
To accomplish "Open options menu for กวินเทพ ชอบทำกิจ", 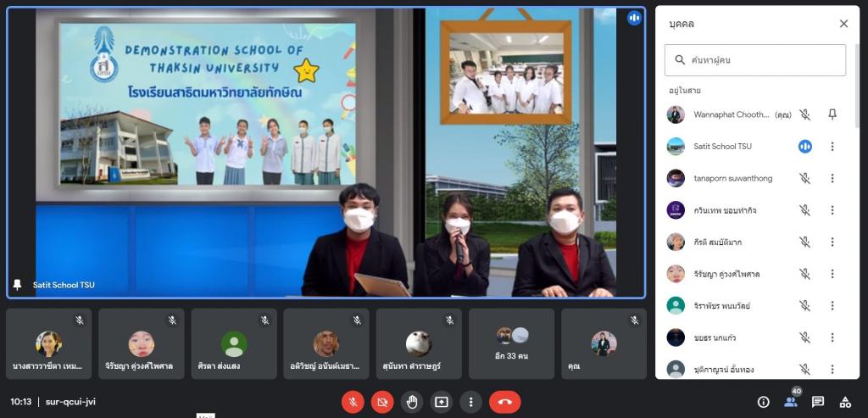I will (832, 210).
